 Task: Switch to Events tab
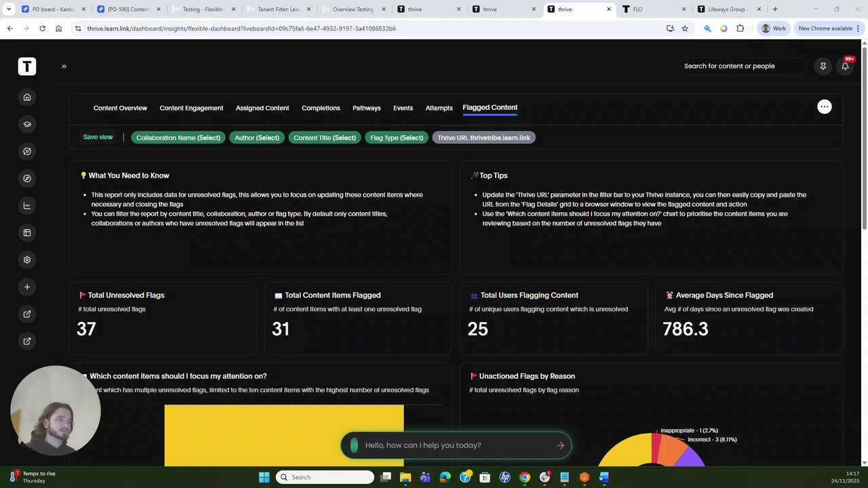[x=403, y=108]
